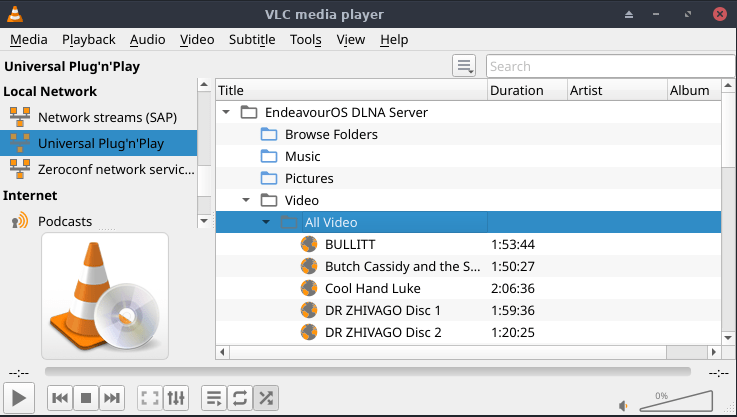Open the Pictures folder
The width and height of the screenshot is (737, 417).
(468, 178)
